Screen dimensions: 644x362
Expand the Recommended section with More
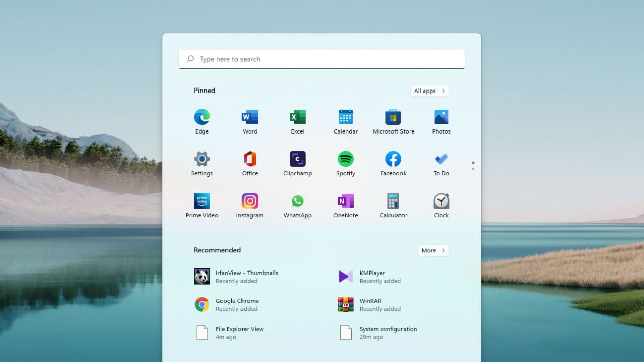click(433, 250)
